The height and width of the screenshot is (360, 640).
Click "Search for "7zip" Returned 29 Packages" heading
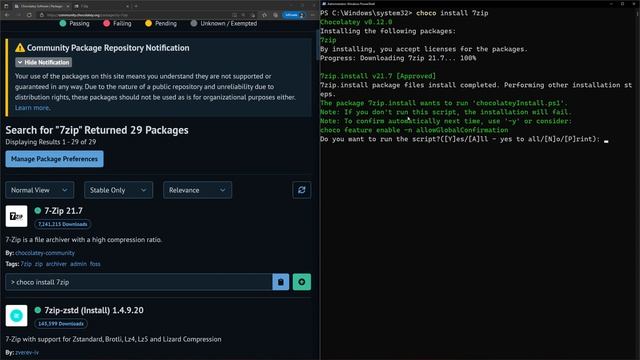coord(97,130)
